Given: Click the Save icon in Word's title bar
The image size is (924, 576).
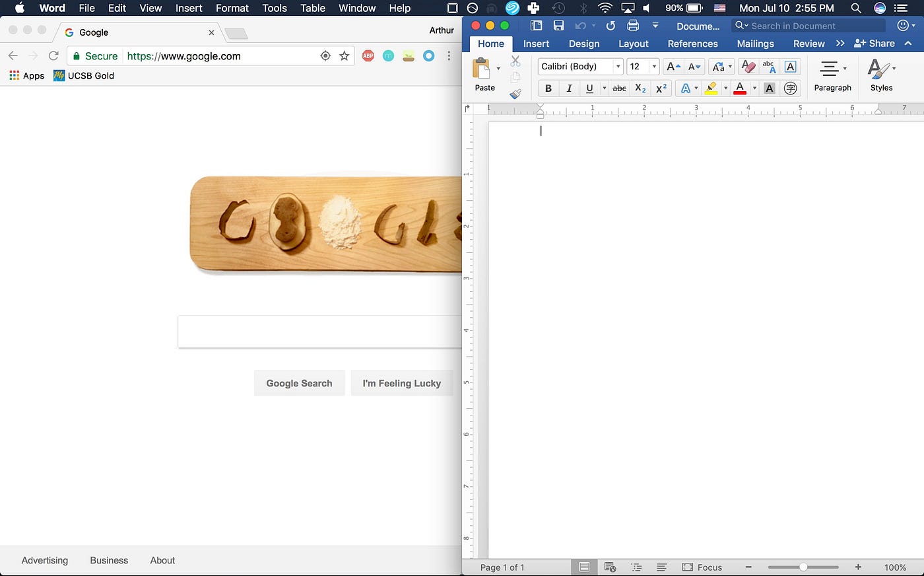Looking at the screenshot, I should (x=558, y=26).
